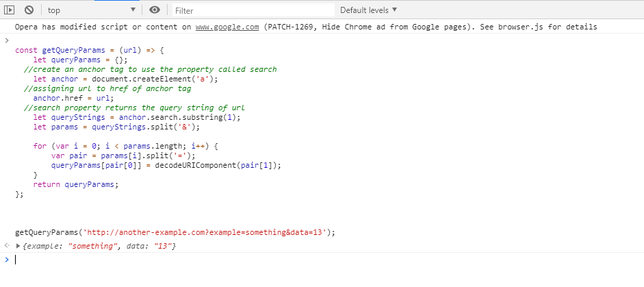This screenshot has height=287, width=644.
Task: Click the blue prompt chevron icon
Action: click(7, 260)
